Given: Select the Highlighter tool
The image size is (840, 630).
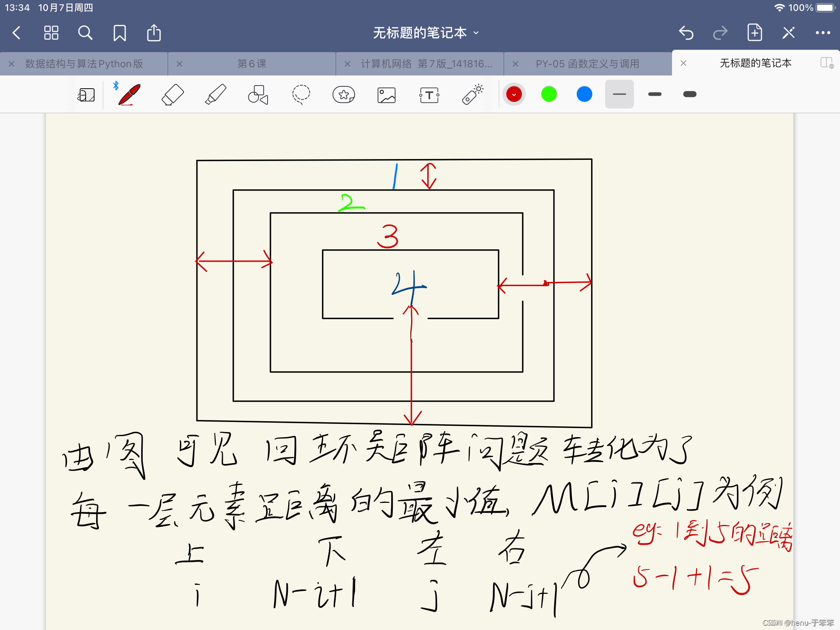Looking at the screenshot, I should click(215, 94).
